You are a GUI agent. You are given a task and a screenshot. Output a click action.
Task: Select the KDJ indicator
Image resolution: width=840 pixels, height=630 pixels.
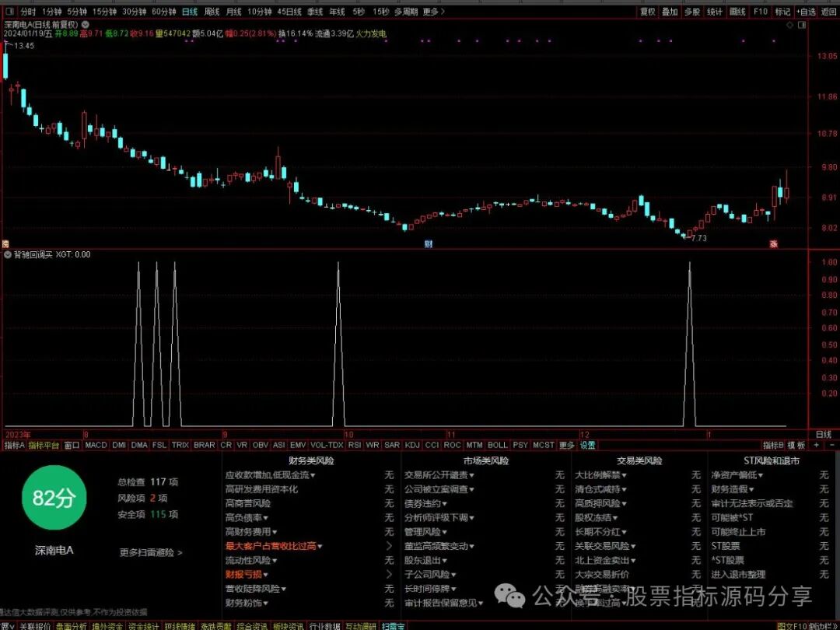(412, 445)
